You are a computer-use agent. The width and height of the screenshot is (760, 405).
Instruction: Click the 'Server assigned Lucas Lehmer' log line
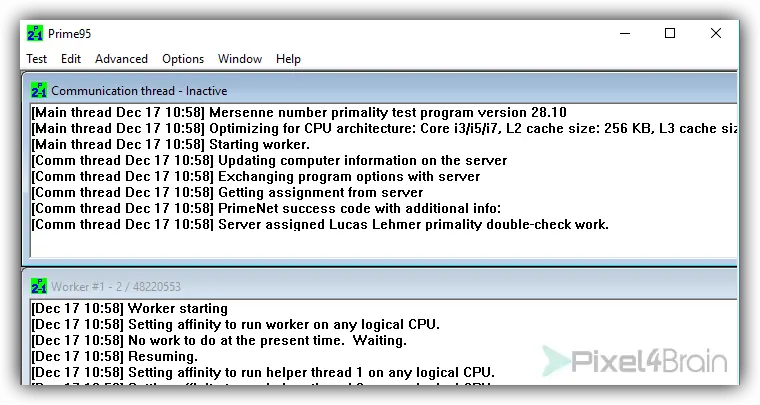pos(320,224)
